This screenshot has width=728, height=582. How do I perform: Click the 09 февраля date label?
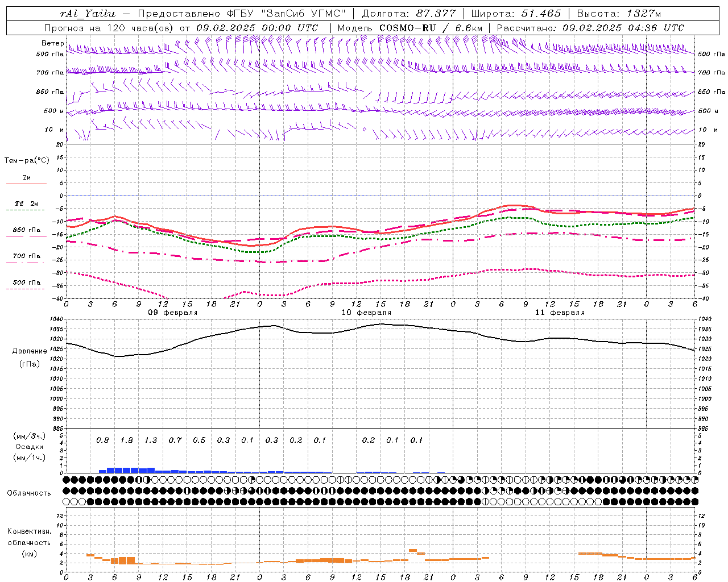click(x=173, y=313)
